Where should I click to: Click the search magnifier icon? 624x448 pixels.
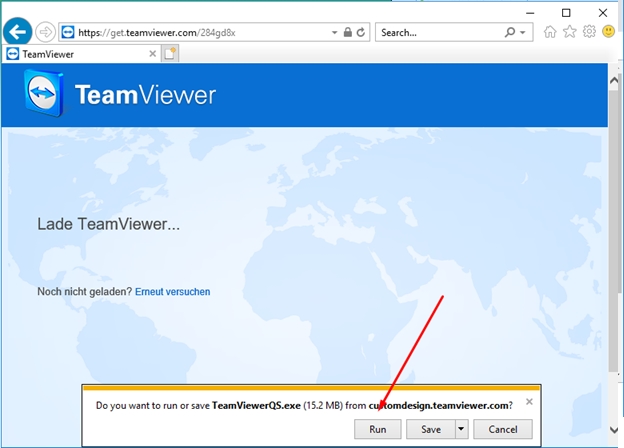click(x=510, y=32)
